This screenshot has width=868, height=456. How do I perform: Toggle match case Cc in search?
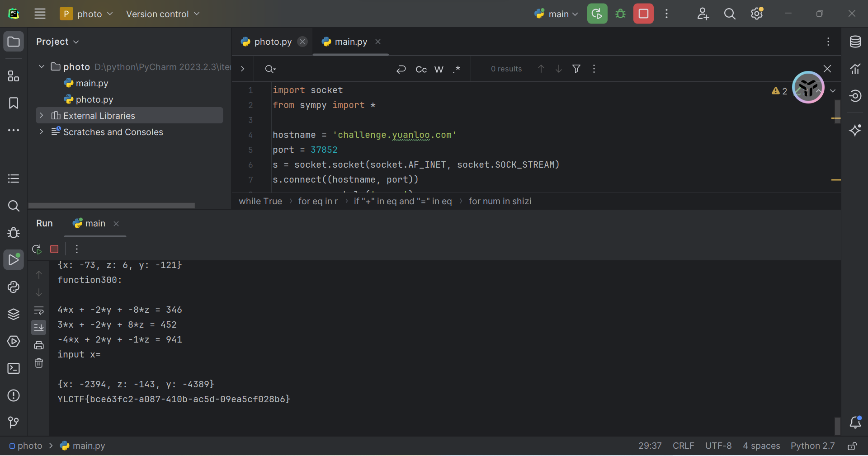click(x=421, y=69)
